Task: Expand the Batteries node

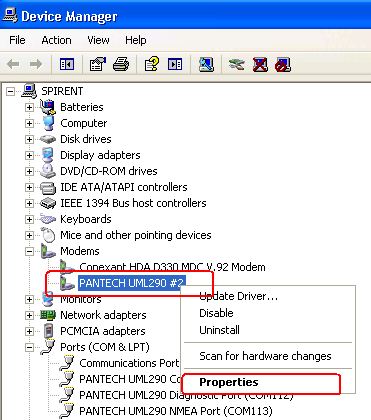Action: [x=29, y=107]
